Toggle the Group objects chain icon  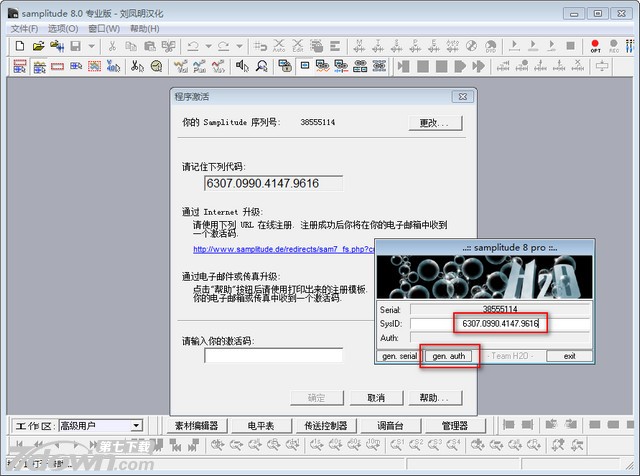pyautogui.click(x=360, y=66)
